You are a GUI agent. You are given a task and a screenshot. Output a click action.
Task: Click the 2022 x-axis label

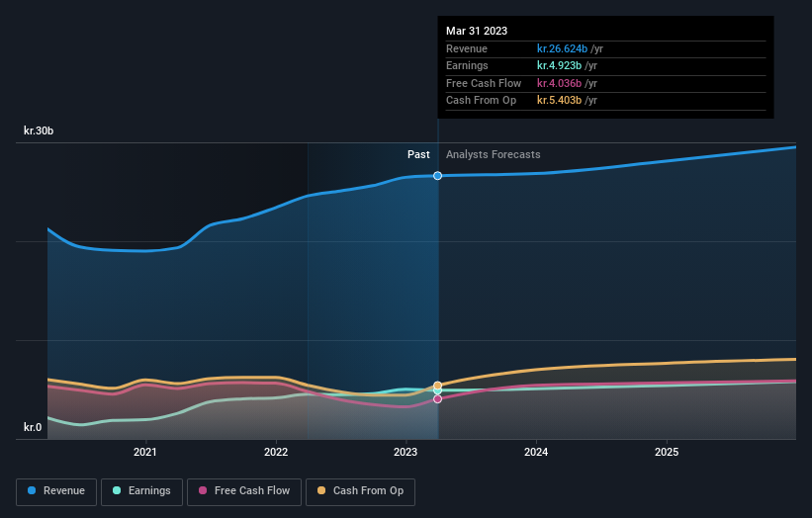click(x=276, y=453)
